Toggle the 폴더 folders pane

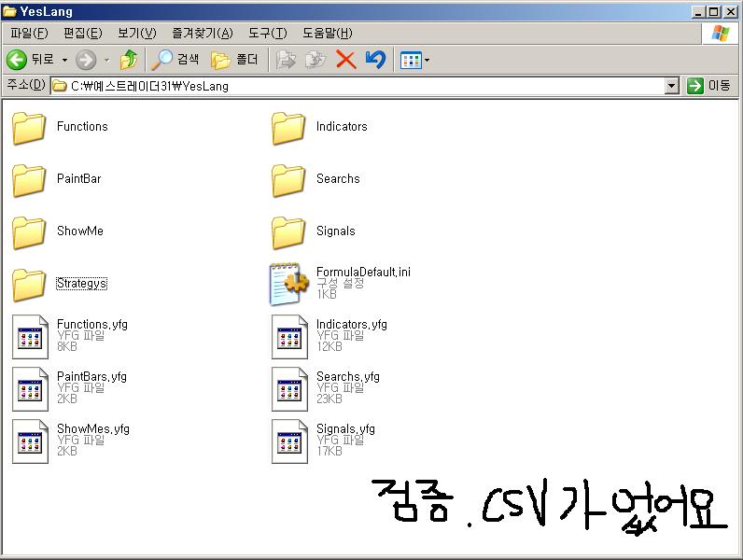234,60
